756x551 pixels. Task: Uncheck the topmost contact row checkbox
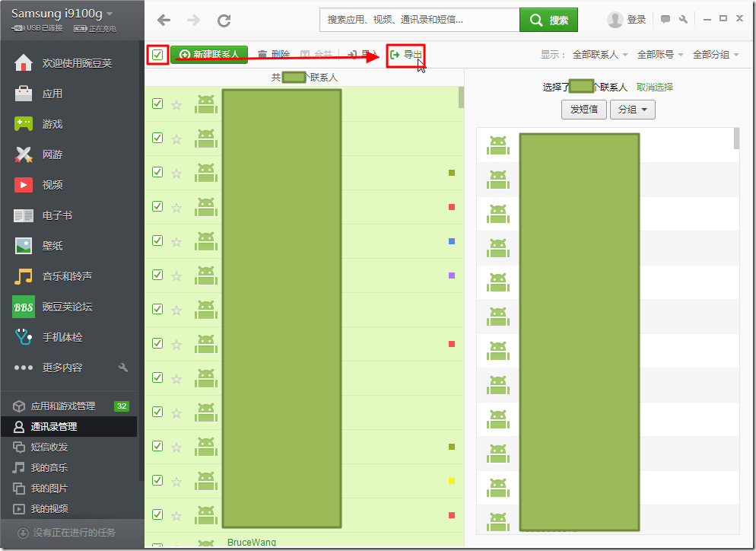[157, 104]
